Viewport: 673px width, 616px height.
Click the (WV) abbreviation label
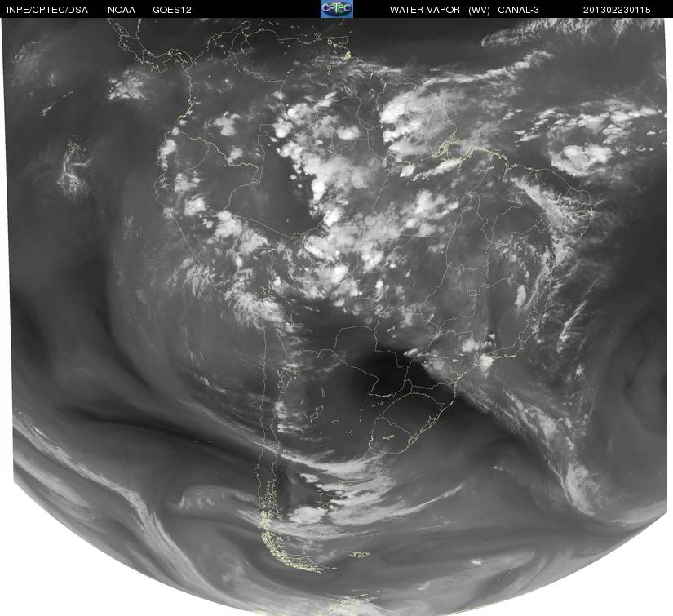pos(479,10)
